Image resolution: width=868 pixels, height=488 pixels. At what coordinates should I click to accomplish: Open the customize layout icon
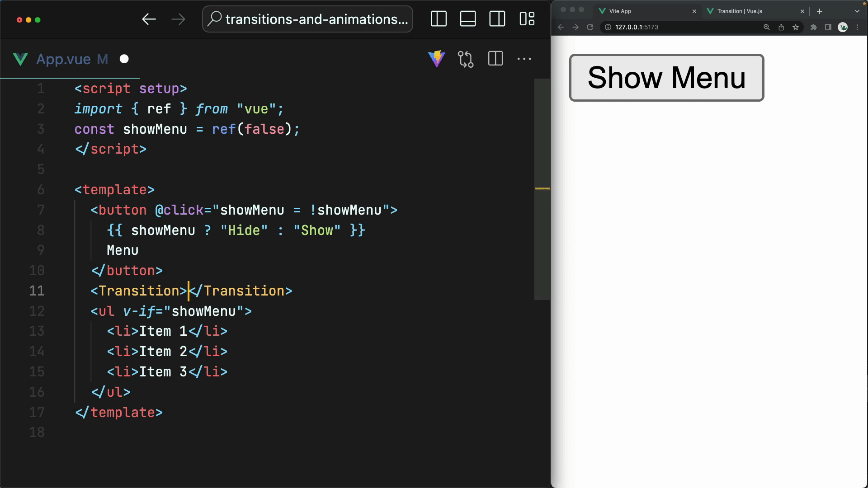(x=527, y=19)
